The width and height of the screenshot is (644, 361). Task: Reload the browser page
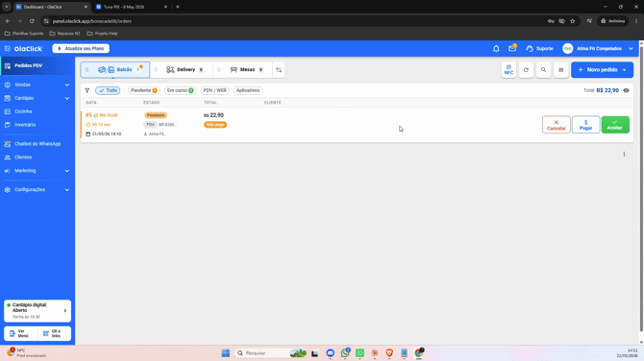click(x=32, y=21)
